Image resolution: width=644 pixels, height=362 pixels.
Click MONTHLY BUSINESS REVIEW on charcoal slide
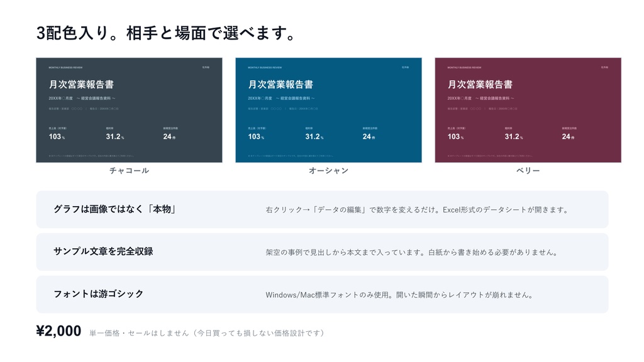click(x=65, y=67)
